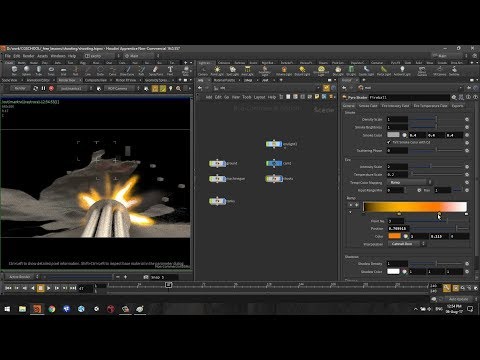Open the Interpolation Catmull-Rom dropdown
Image resolution: width=480 pixels, height=360 pixels.
click(406, 244)
